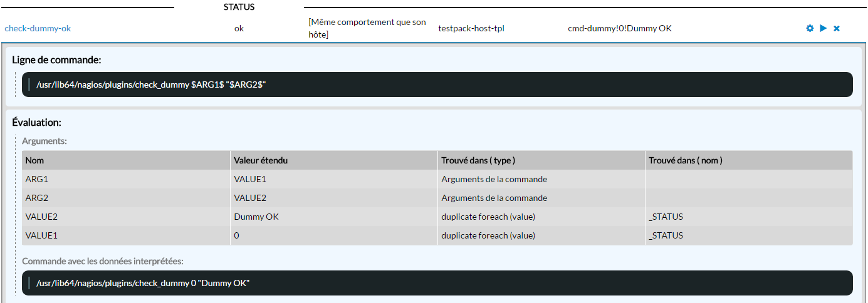Click the 'Ligne de commande:' heading
Image resolution: width=868 pixels, height=303 pixels.
pos(56,59)
